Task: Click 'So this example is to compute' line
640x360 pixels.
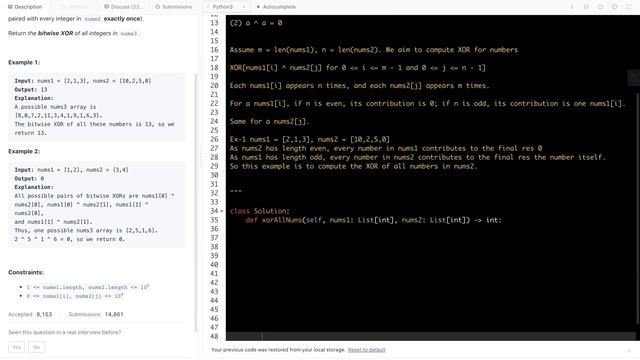Action: pyautogui.click(x=353, y=166)
